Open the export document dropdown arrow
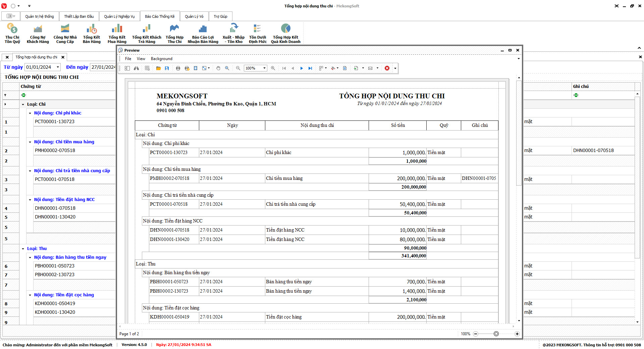This screenshot has width=644, height=349. 363,68
